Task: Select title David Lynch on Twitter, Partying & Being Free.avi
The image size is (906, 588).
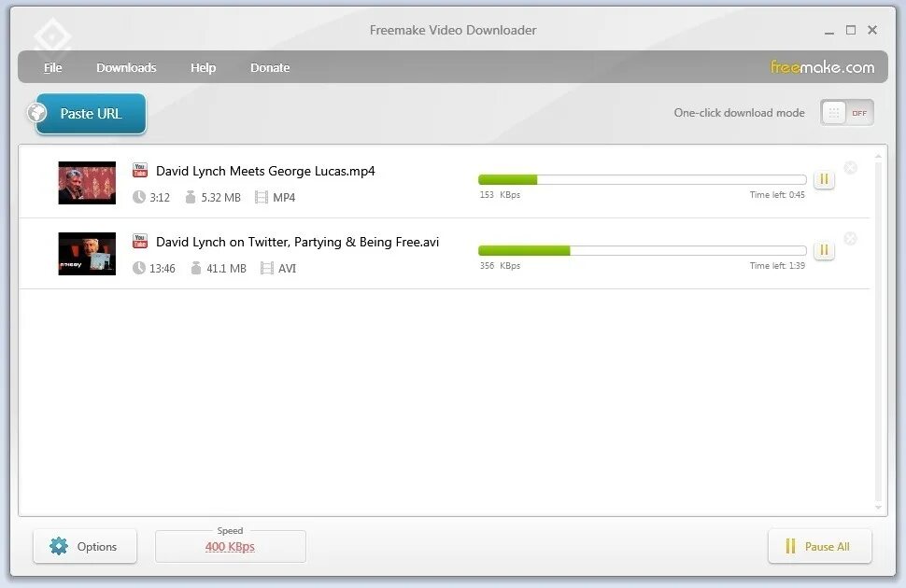Action: pyautogui.click(x=298, y=242)
